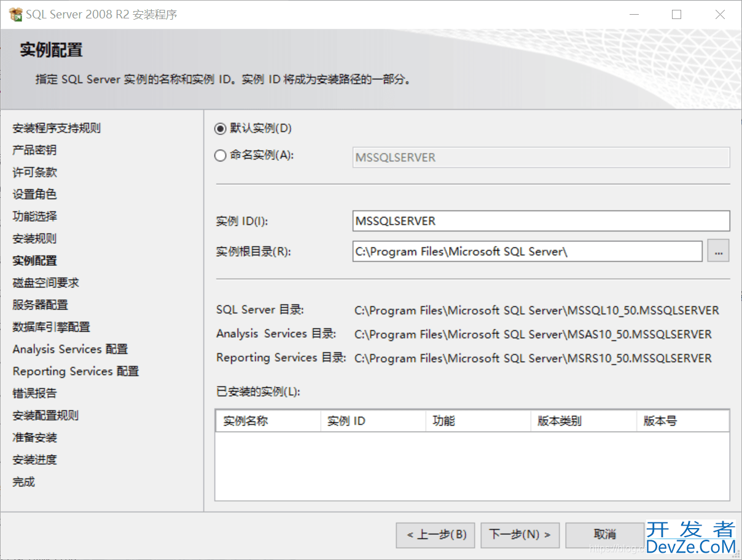
Task: Click the Reporting Services 目录 path text
Action: pyautogui.click(x=533, y=358)
